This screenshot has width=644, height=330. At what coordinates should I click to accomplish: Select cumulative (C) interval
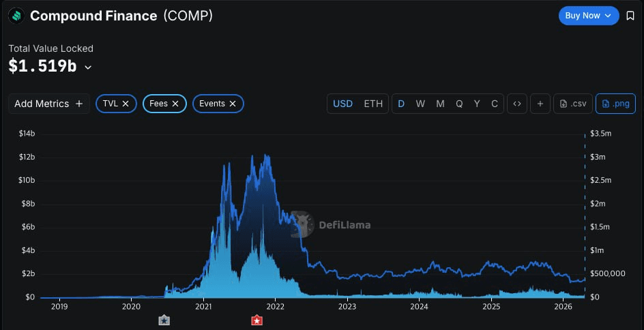point(495,104)
